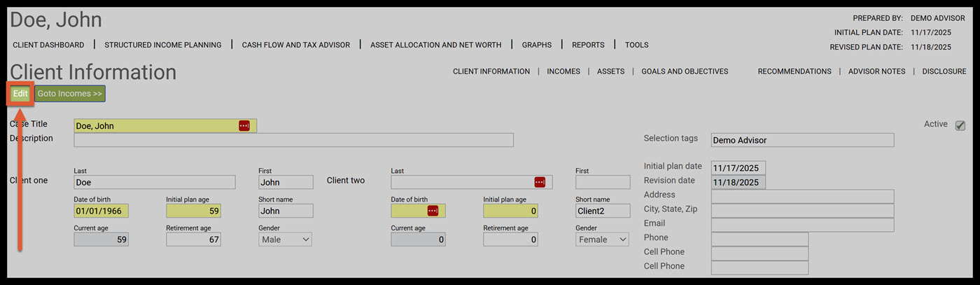The width and height of the screenshot is (980, 285).
Task: Open Asset Allocation and Net Worth menu
Action: point(436,45)
